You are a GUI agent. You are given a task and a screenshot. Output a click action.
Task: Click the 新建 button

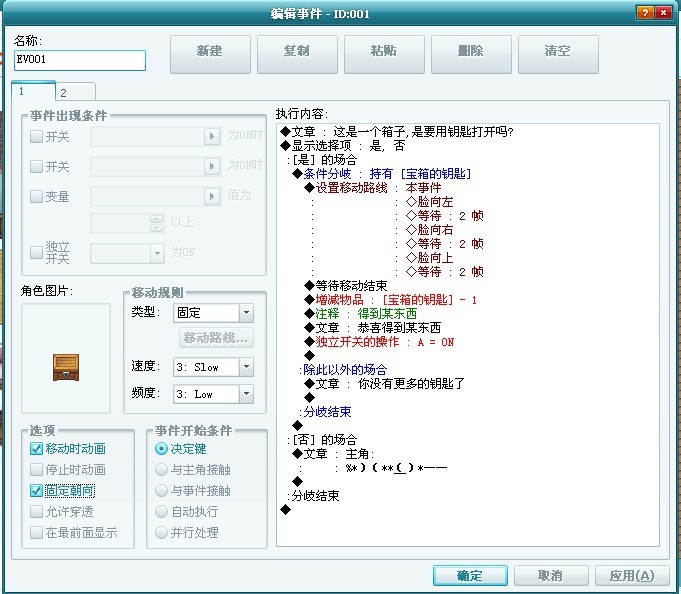(210, 54)
